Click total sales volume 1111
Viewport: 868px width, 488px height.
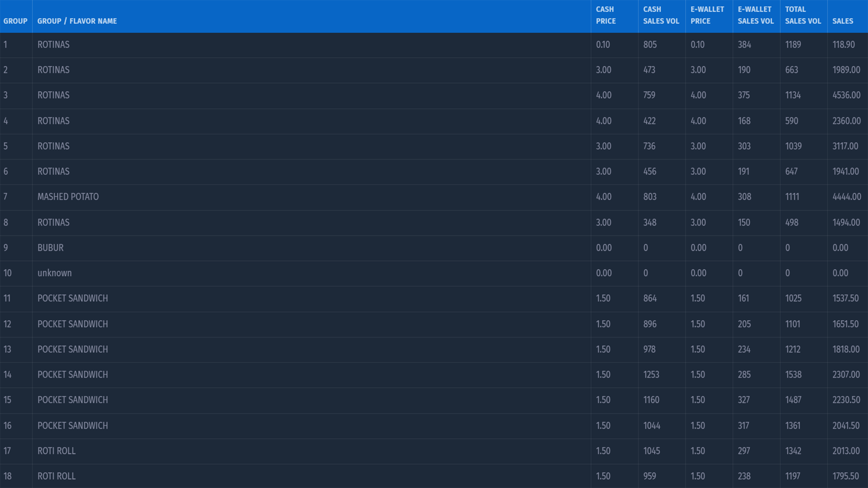click(x=792, y=197)
